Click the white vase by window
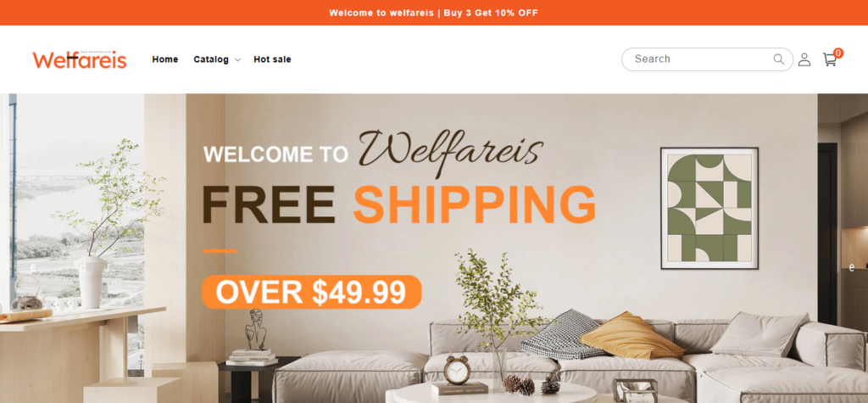The width and height of the screenshot is (868, 403). 91,282
